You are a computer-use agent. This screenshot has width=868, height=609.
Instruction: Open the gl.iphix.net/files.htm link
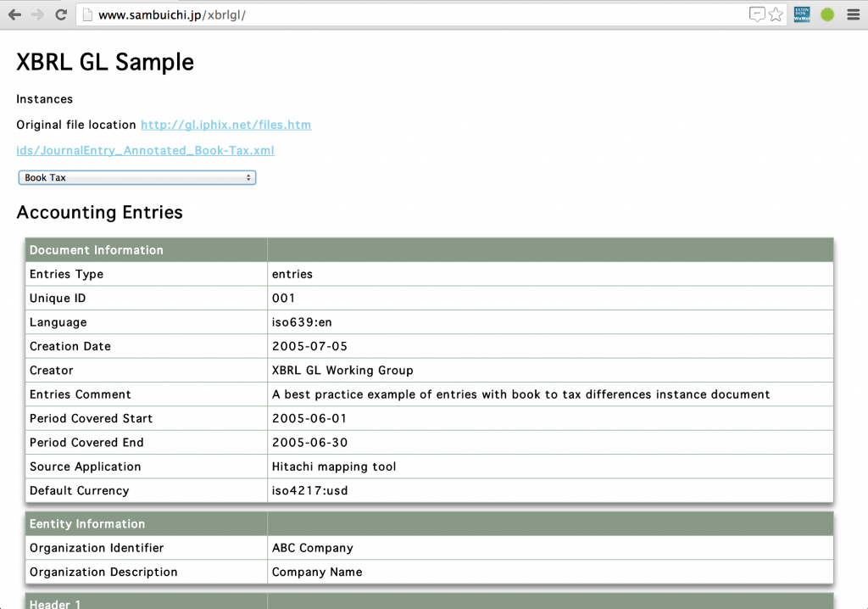coord(225,125)
